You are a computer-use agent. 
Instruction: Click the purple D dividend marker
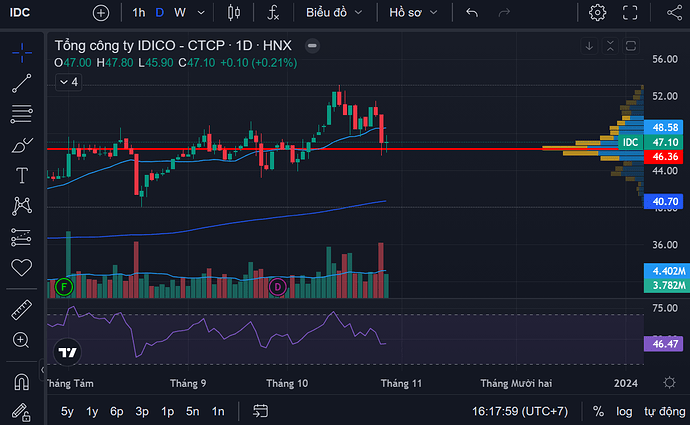click(277, 287)
